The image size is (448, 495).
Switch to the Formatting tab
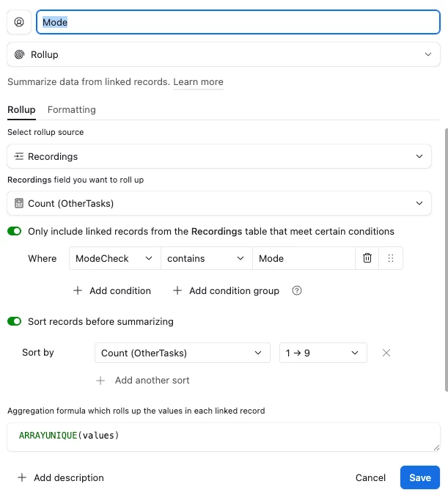click(x=72, y=109)
